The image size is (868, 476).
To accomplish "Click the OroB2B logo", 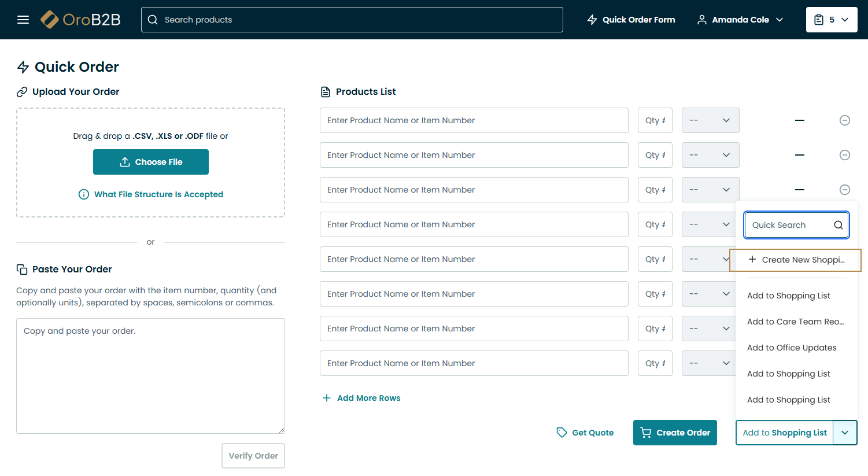I will click(81, 20).
